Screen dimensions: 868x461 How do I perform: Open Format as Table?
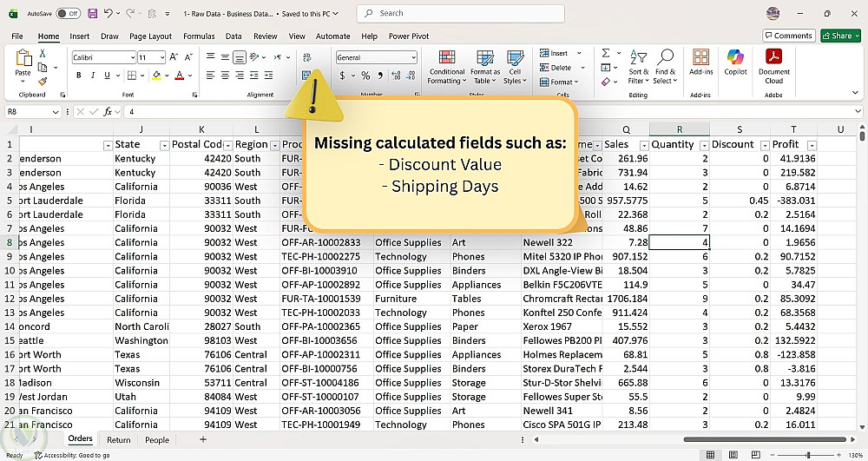485,67
